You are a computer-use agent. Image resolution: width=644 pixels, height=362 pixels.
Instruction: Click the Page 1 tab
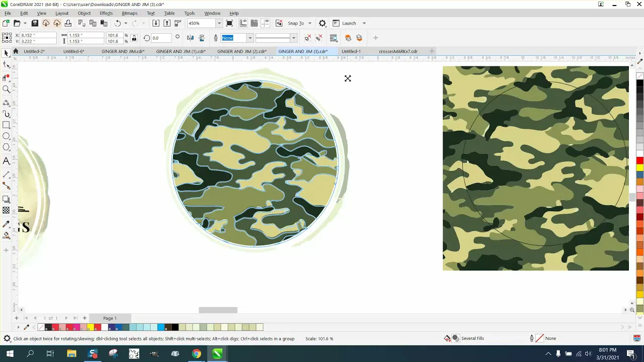pos(110,318)
